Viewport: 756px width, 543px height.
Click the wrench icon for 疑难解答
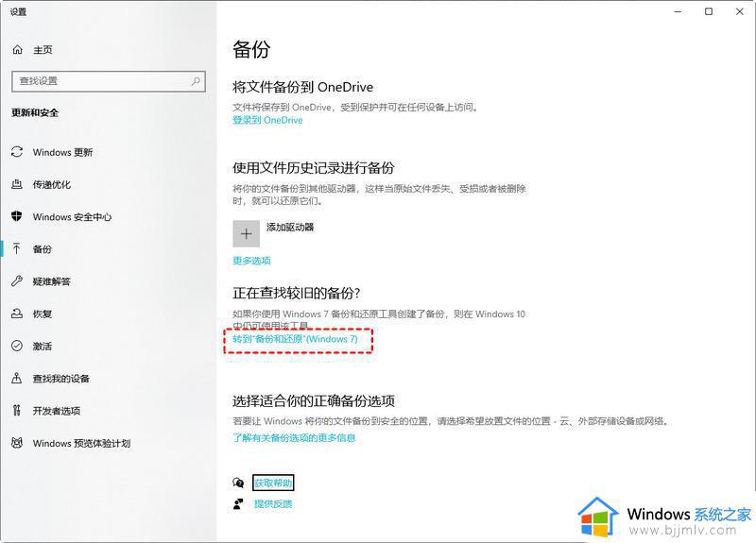(17, 280)
